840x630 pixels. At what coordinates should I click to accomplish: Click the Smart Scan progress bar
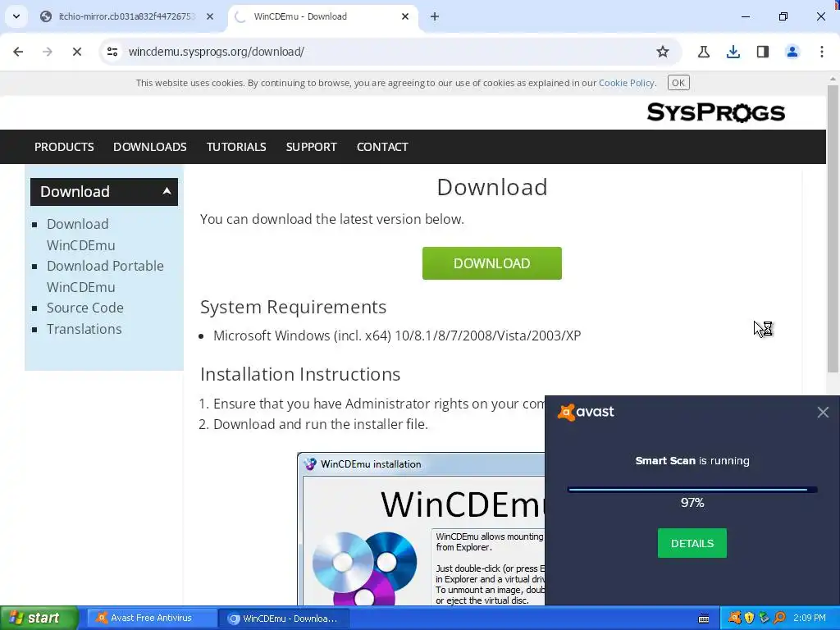click(x=692, y=489)
